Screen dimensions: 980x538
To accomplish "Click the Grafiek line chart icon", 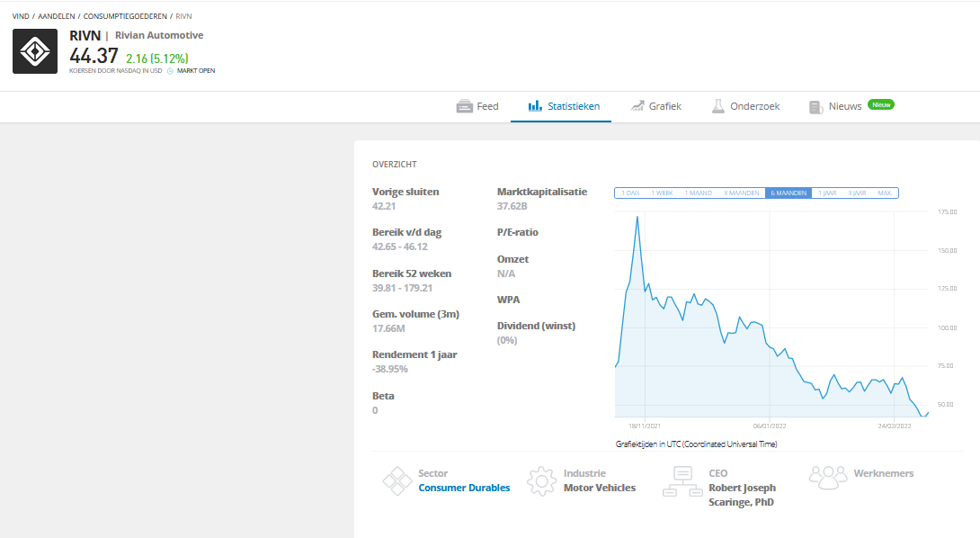I will pos(637,106).
